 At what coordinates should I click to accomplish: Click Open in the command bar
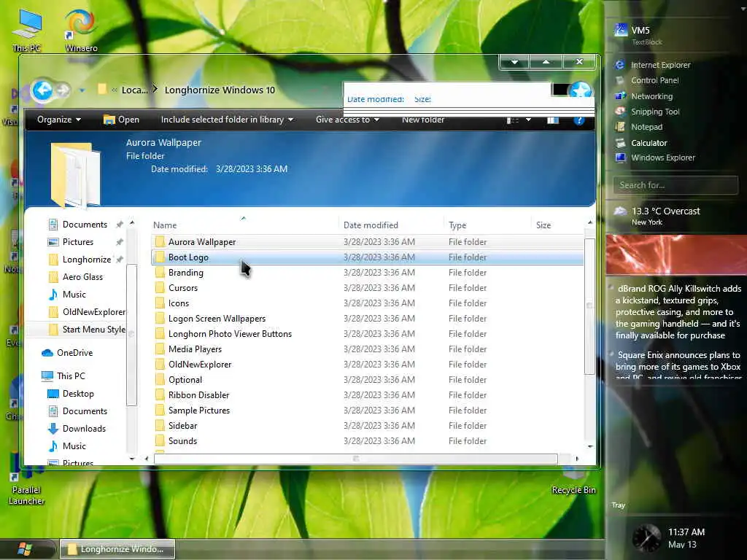coord(122,120)
